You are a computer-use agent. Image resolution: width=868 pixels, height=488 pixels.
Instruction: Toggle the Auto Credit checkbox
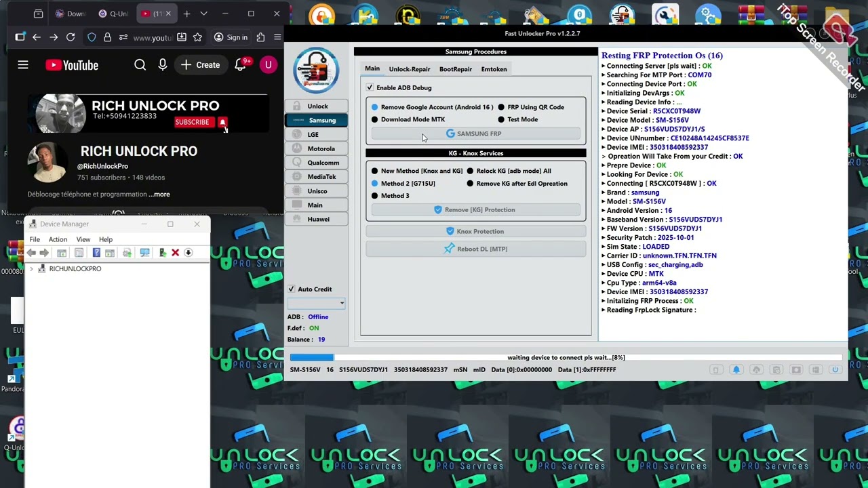pos(292,289)
